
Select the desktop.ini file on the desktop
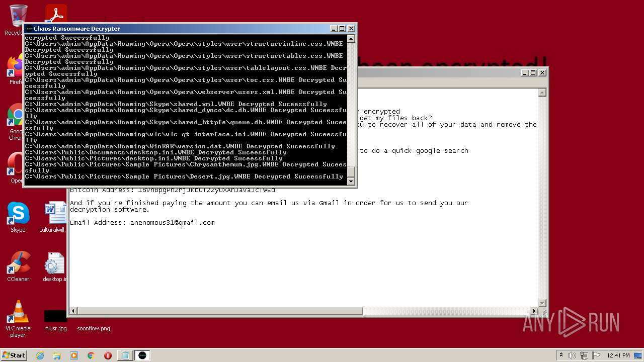pyautogui.click(x=54, y=266)
